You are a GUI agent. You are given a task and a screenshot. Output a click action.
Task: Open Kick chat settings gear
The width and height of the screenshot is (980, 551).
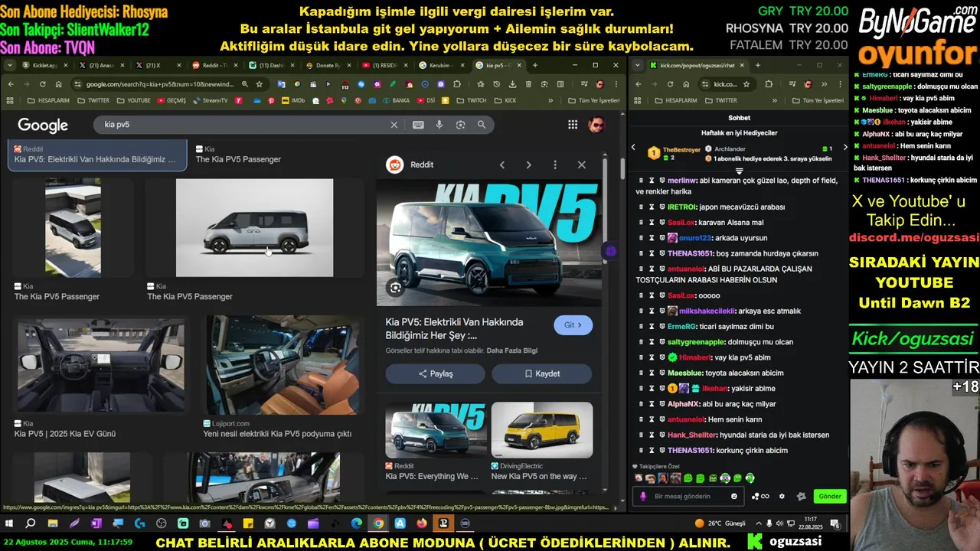point(782,496)
